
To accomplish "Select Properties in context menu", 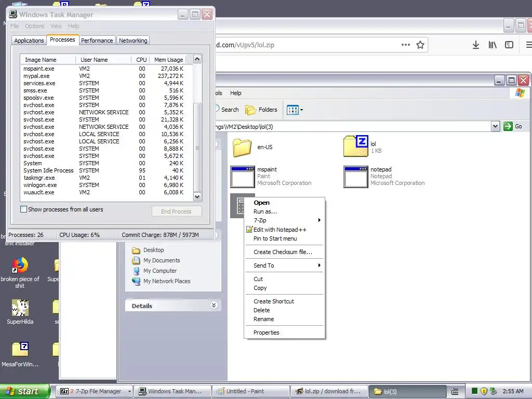I will [x=283, y=332].
